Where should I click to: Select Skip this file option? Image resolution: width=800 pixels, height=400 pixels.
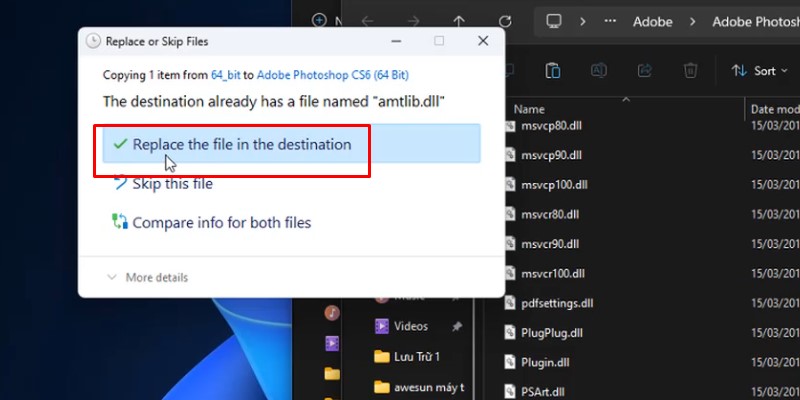click(x=172, y=184)
